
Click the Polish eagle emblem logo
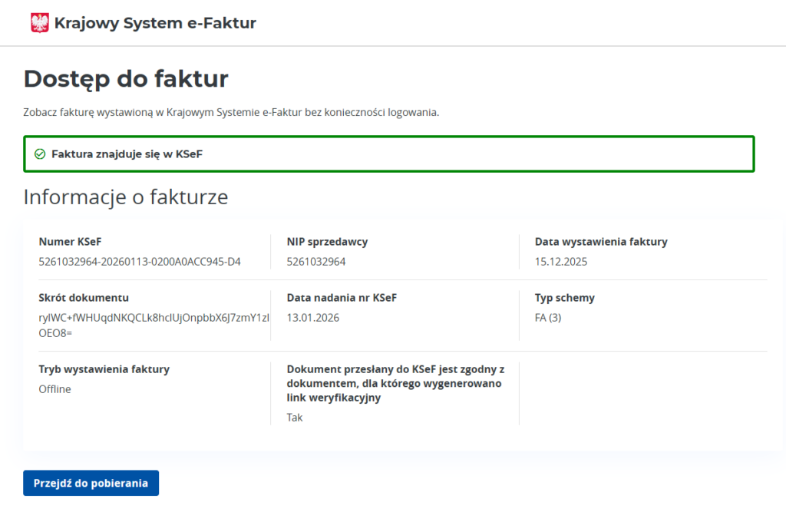(x=39, y=23)
